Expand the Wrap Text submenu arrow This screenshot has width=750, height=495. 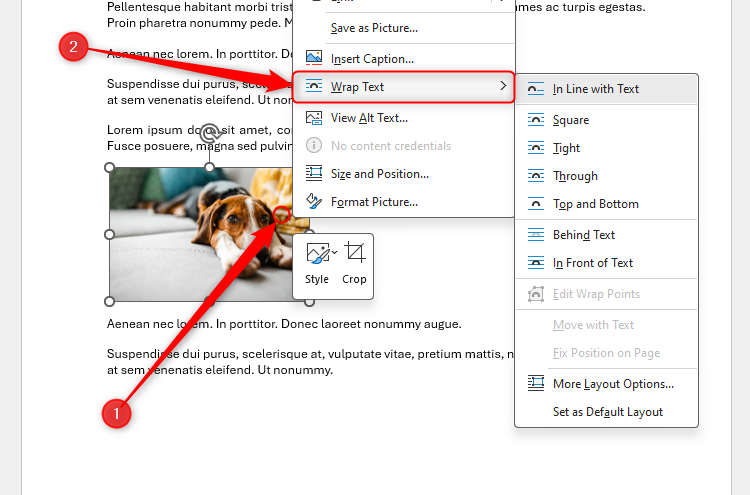coord(502,87)
